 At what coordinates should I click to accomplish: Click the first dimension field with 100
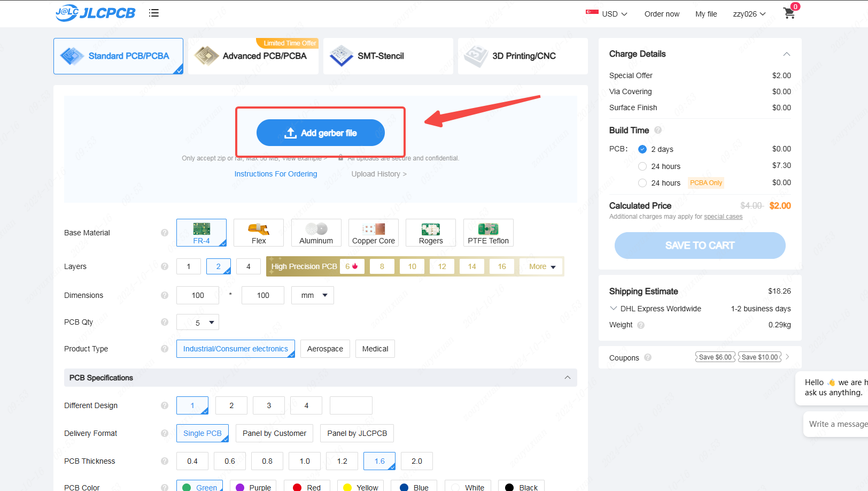(198, 295)
